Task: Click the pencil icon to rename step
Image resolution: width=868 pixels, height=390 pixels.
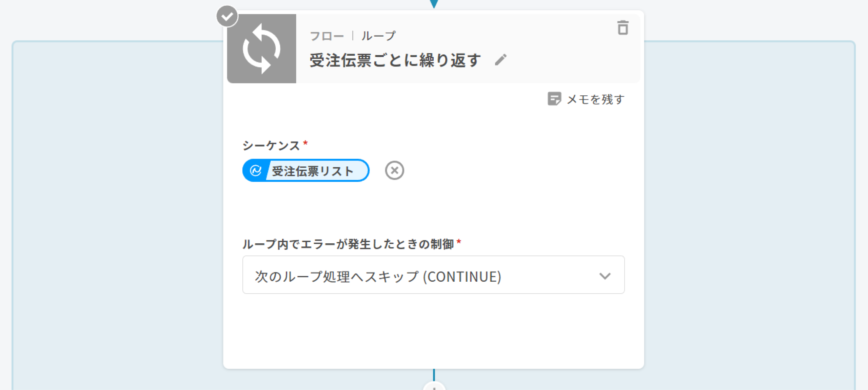Action: coord(500,60)
